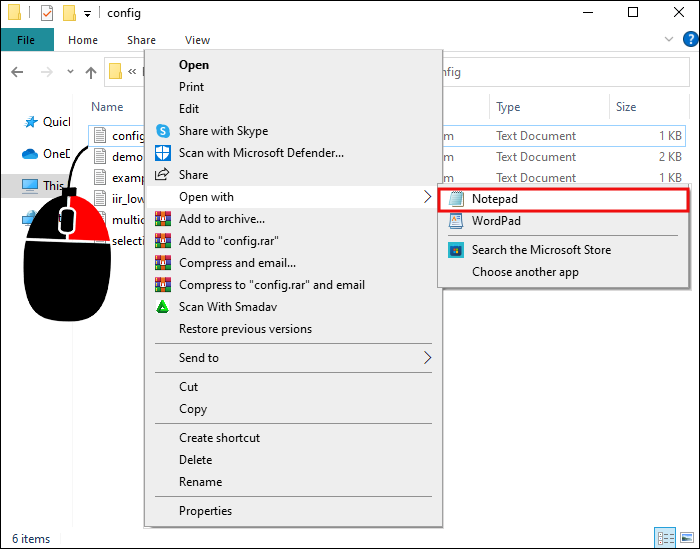
Task: Sort by the Type column header
Action: point(508,107)
